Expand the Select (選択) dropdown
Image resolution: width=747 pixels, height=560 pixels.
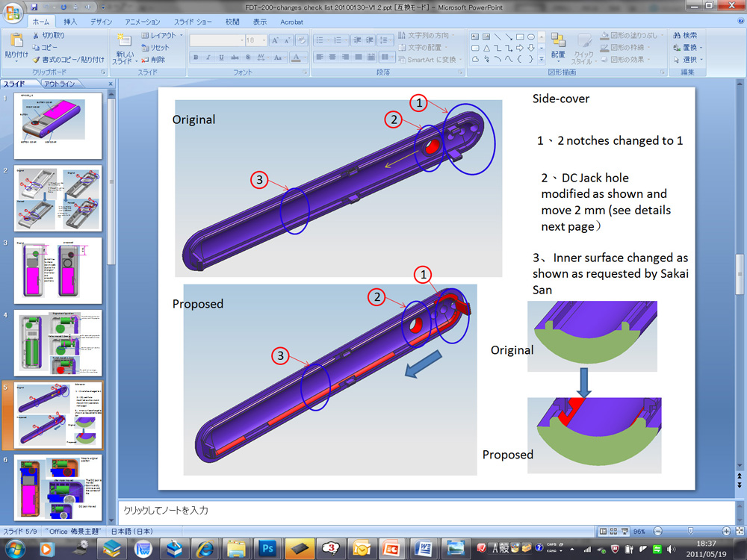click(x=701, y=59)
